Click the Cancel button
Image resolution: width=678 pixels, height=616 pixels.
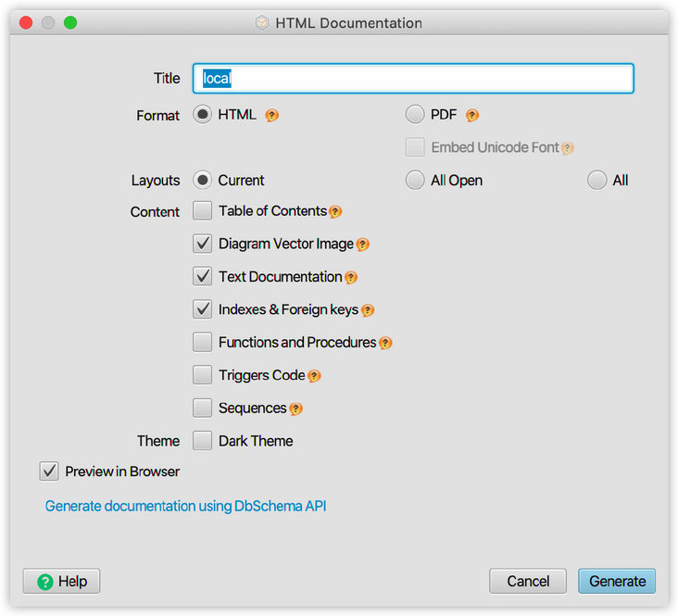[528, 581]
